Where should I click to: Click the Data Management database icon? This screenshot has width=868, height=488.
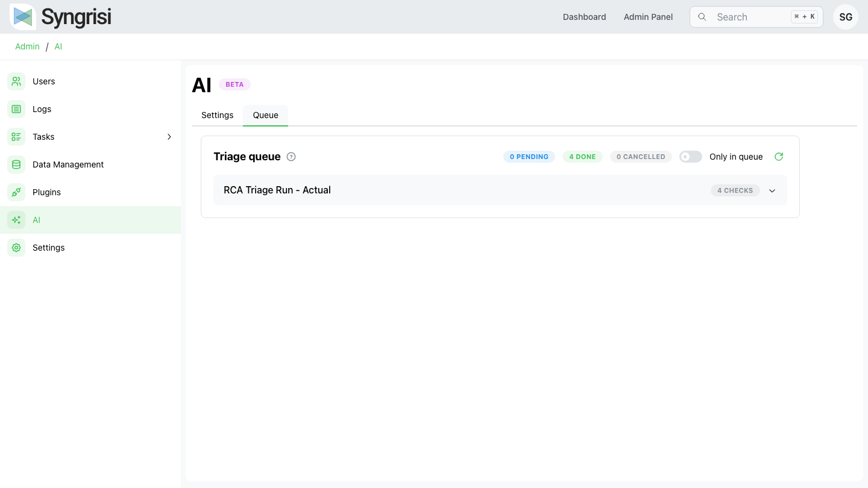pyautogui.click(x=16, y=164)
